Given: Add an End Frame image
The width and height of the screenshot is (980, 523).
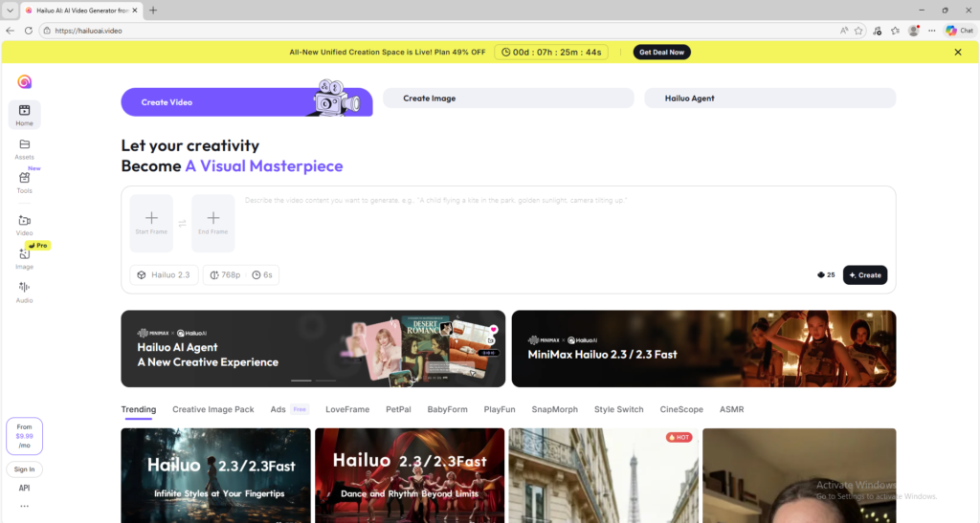Looking at the screenshot, I should coord(212,223).
